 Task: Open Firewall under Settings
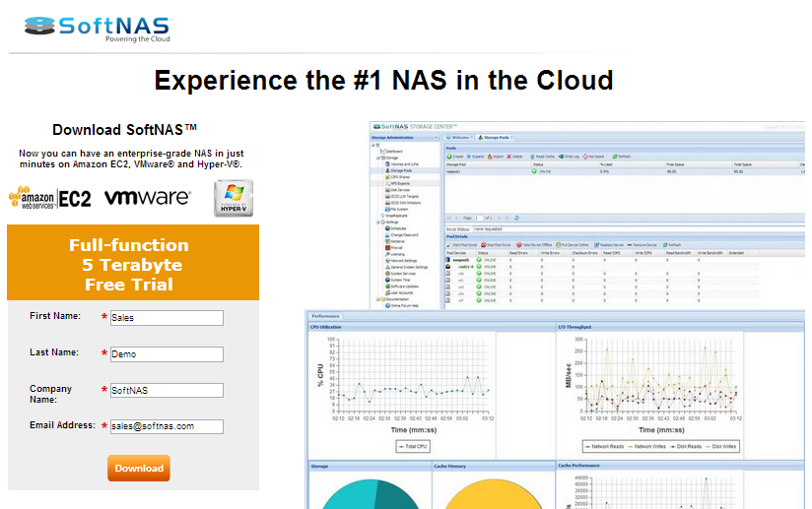point(394,248)
